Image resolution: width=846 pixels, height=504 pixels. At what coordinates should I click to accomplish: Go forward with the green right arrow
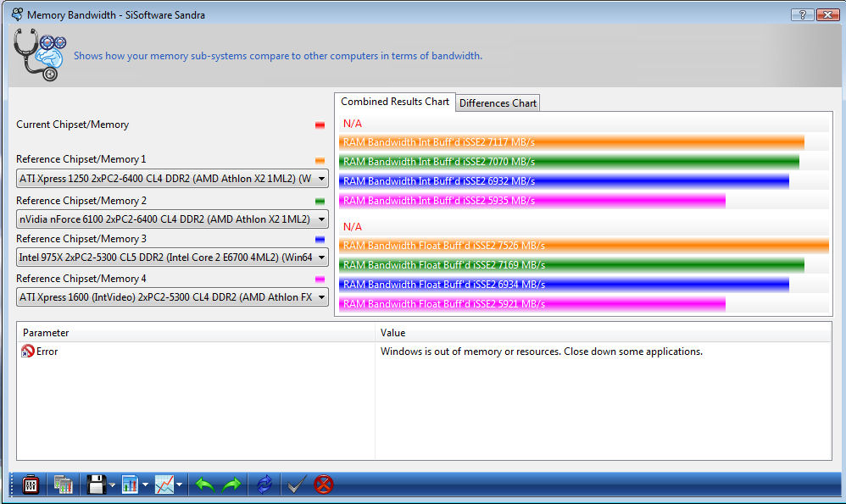coord(231,485)
